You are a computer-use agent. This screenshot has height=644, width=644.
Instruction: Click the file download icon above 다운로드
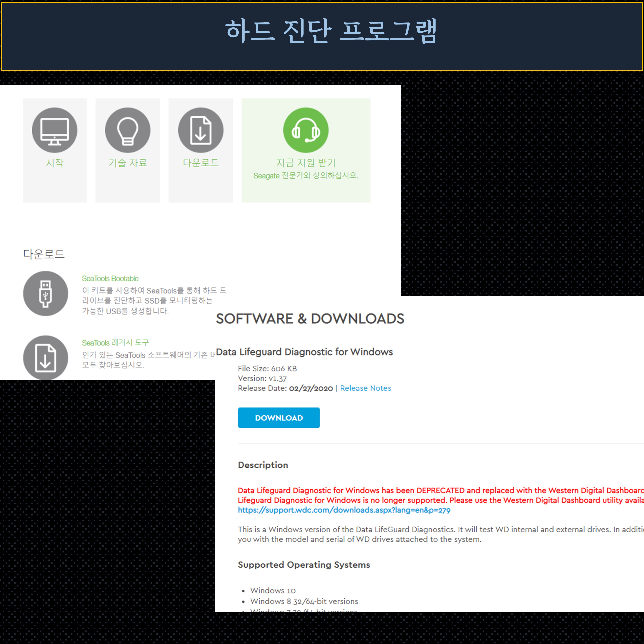(201, 130)
